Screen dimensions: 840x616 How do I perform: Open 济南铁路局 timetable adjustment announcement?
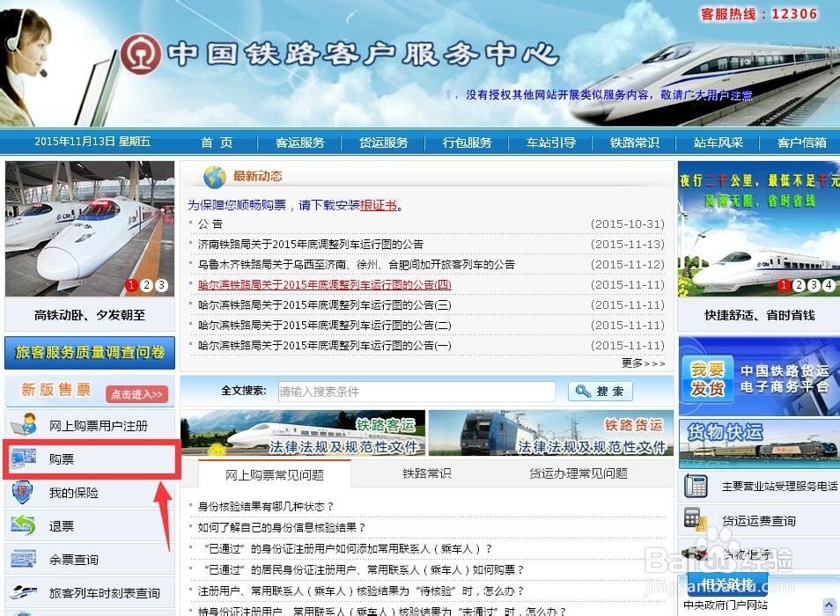pyautogui.click(x=311, y=244)
